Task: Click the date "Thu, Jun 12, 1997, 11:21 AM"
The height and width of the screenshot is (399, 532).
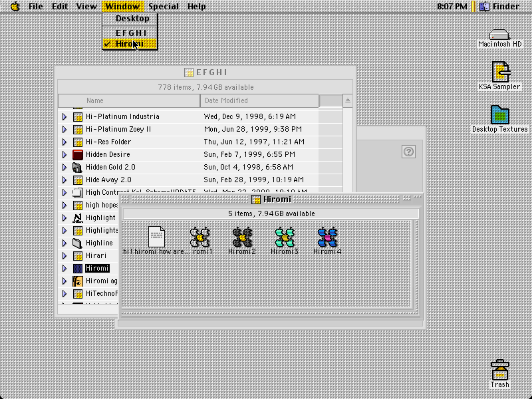Action: [254, 142]
